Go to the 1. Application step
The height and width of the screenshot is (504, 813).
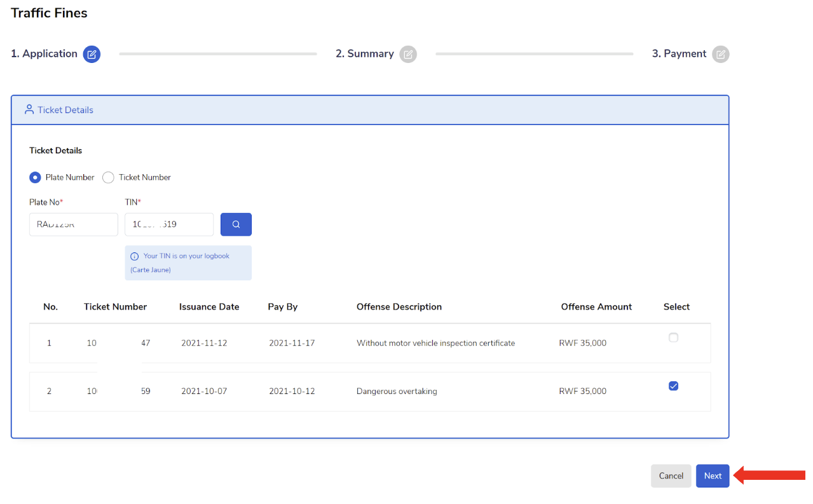click(x=44, y=54)
